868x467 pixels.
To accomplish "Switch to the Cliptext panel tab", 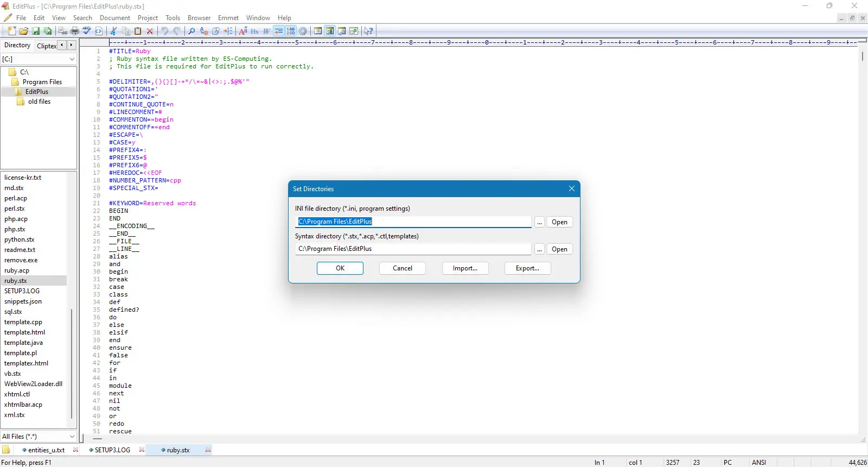I will [x=46, y=46].
